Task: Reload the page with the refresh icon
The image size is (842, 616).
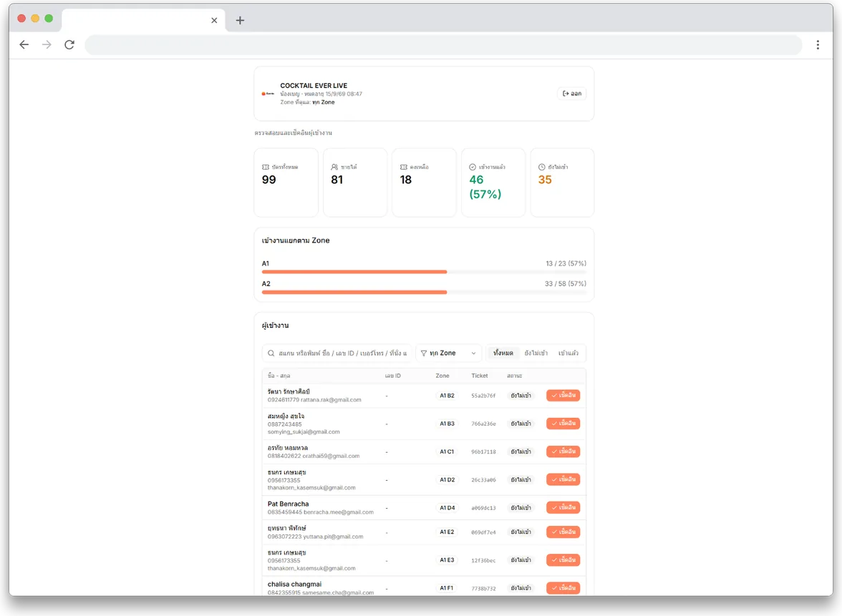Action: point(69,44)
